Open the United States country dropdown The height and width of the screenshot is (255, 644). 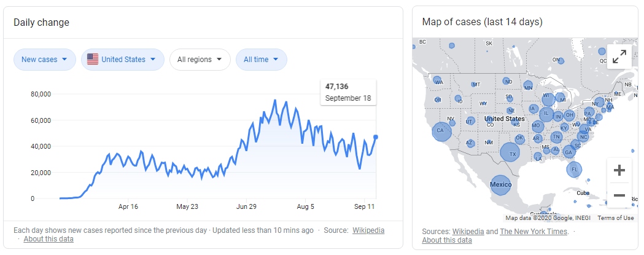[x=123, y=60]
